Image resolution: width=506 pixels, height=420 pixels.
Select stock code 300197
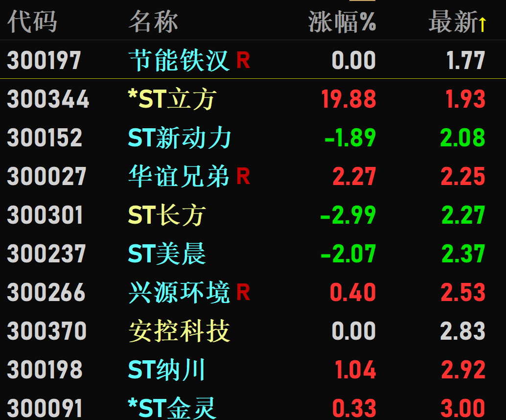(44, 60)
